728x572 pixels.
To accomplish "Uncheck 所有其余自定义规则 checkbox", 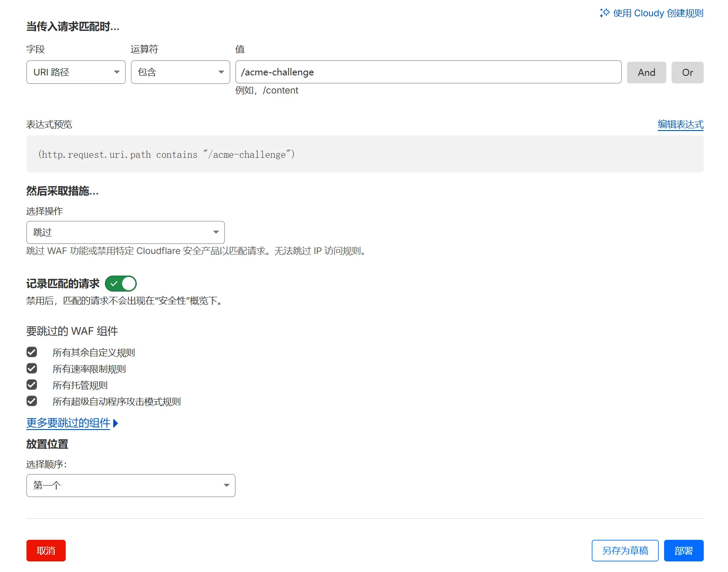I will (32, 352).
